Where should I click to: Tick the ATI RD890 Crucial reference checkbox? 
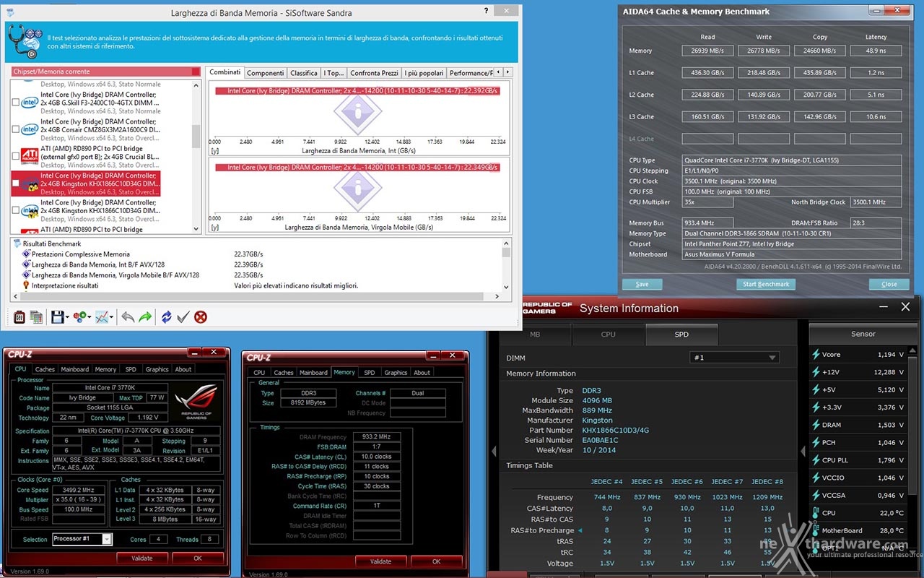[x=16, y=156]
